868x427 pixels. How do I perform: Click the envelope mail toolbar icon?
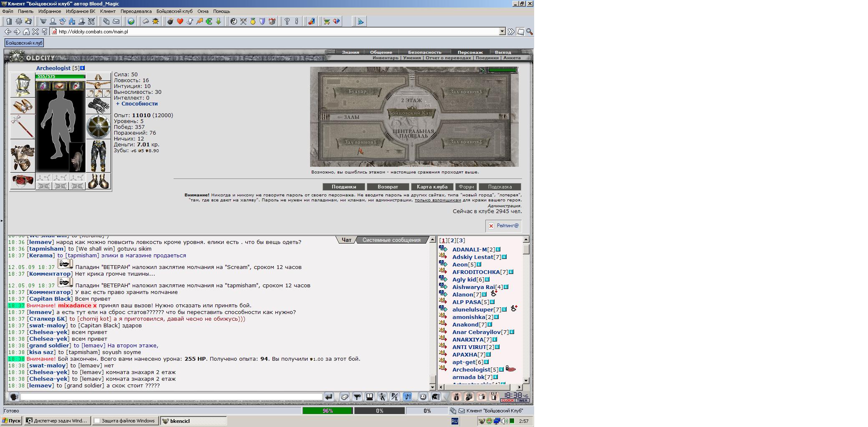116,21
